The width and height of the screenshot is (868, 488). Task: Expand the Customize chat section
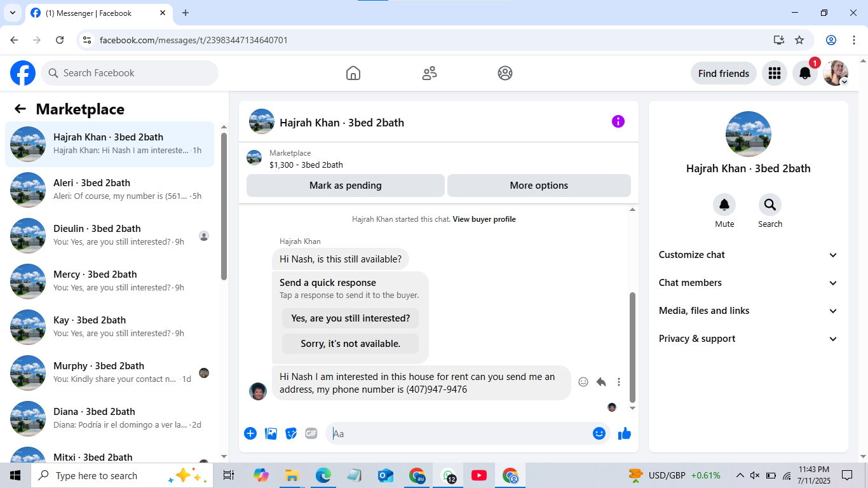tap(749, 255)
